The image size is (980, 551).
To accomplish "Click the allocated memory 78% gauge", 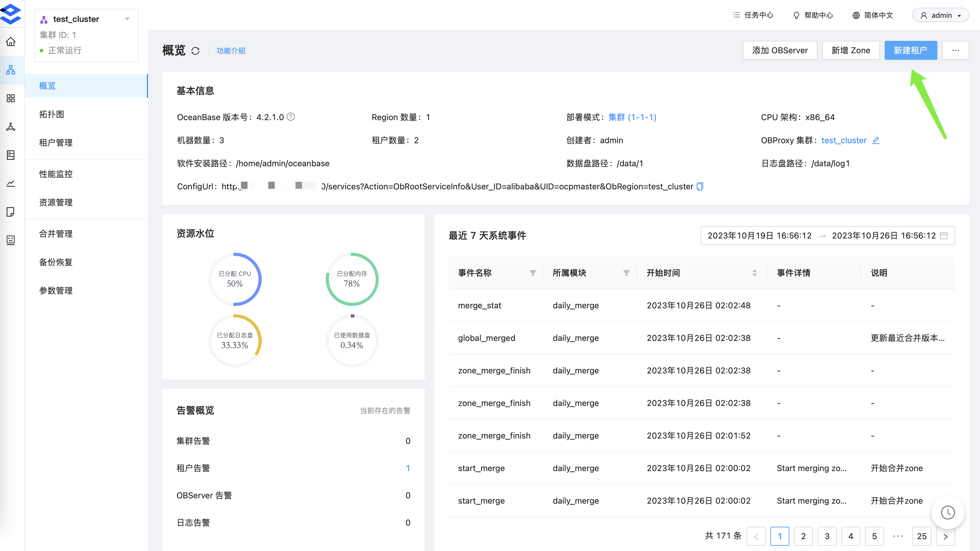I will [x=352, y=279].
